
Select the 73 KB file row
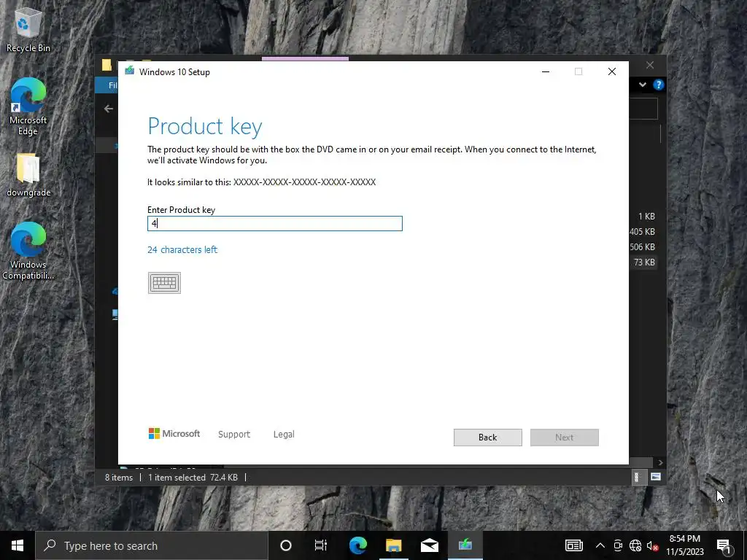point(644,262)
